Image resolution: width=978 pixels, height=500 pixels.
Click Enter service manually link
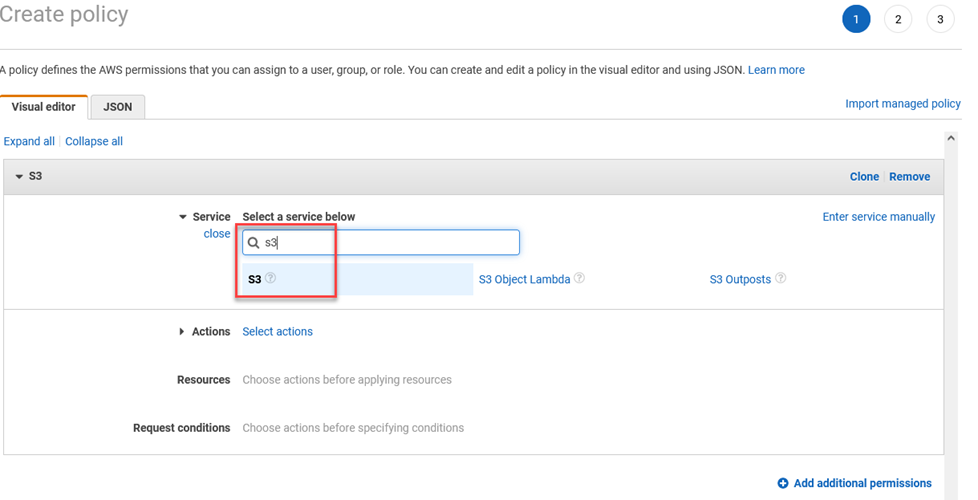(879, 217)
